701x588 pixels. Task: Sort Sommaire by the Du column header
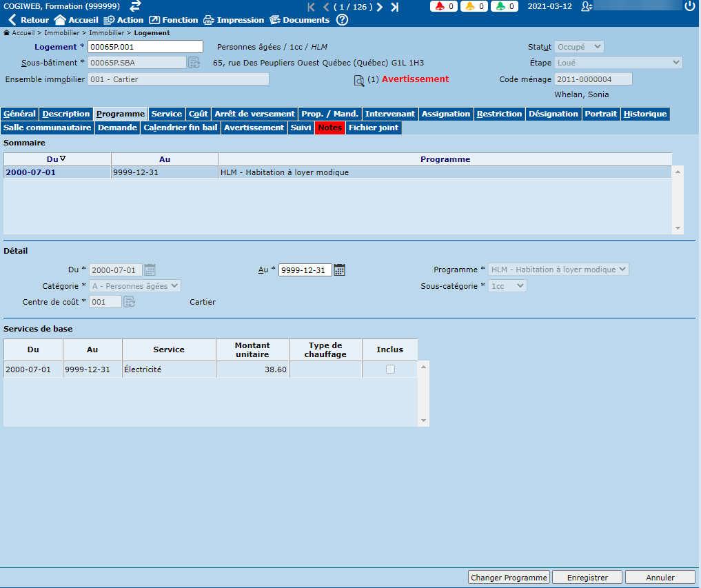[x=57, y=159]
